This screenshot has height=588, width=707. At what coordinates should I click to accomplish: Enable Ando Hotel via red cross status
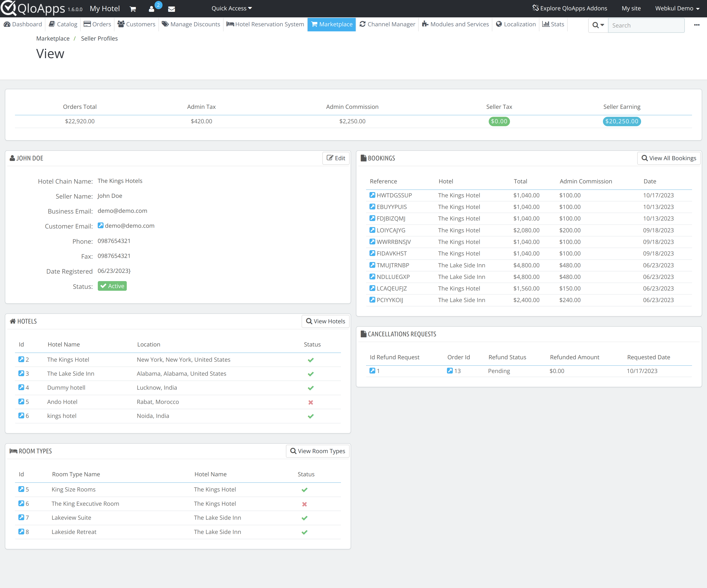tap(311, 402)
